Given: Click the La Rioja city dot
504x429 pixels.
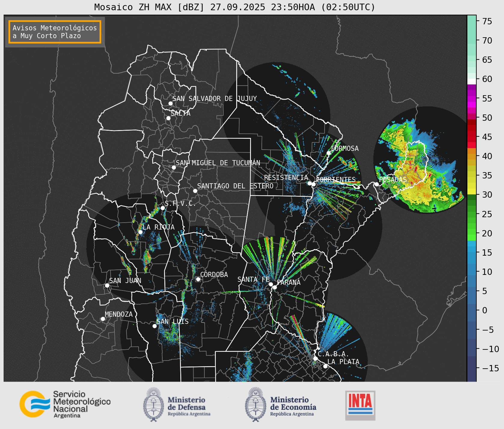Looking at the screenshot, I should pos(140,232).
